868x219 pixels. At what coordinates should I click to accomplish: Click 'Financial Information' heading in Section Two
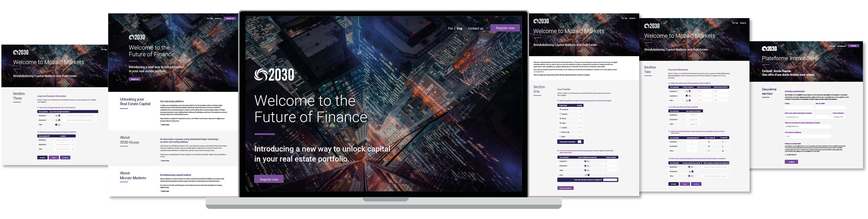(678, 70)
